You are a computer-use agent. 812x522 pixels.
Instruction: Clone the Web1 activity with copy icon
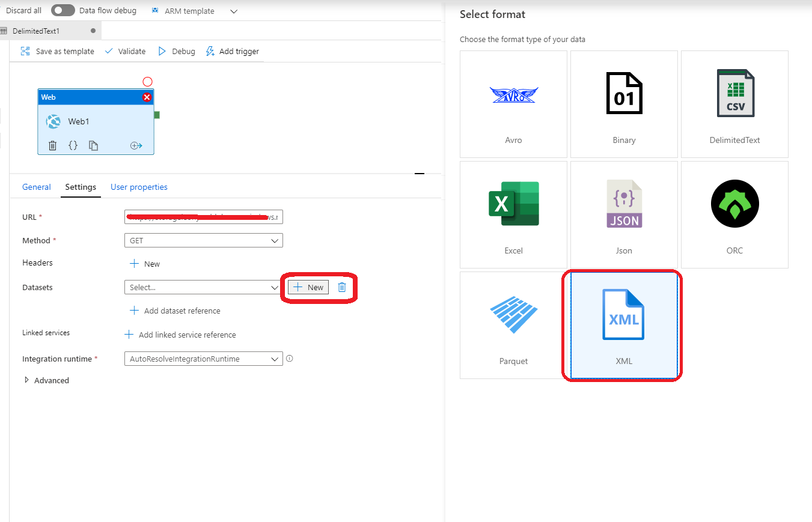pos(93,145)
